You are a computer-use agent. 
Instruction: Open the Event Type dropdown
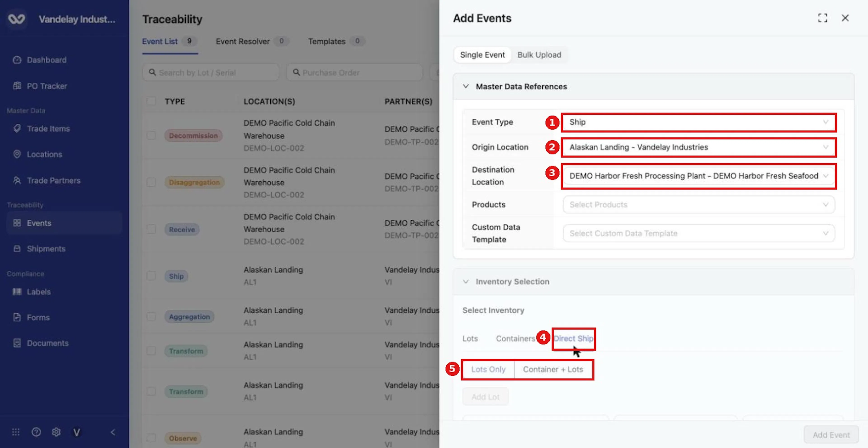point(698,122)
